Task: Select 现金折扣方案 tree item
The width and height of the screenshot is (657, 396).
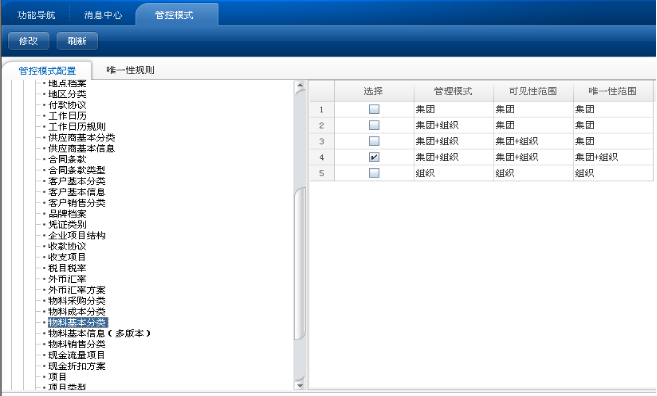Action: [77, 366]
